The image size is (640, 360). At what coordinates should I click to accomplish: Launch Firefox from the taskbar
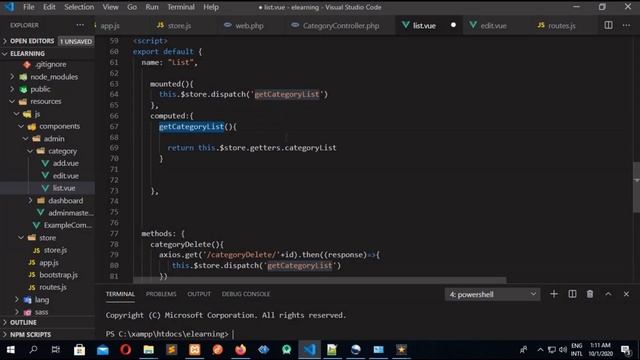pos(240,350)
